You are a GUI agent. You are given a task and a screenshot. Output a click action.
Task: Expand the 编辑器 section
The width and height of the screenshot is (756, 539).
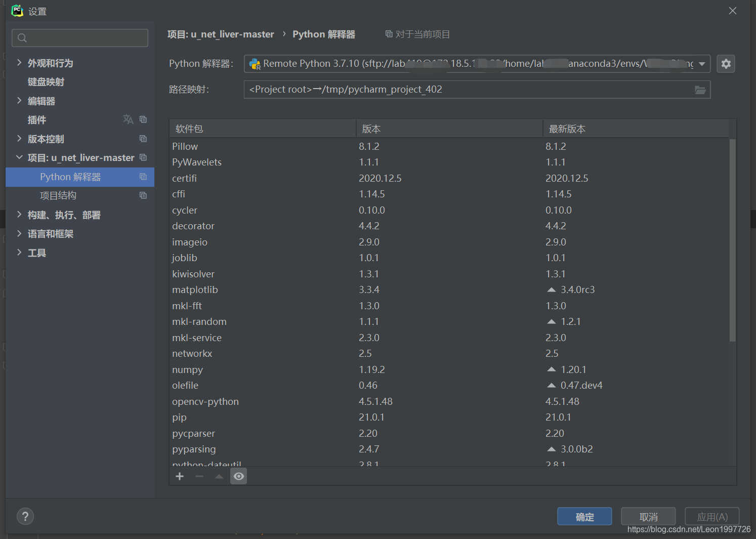click(x=19, y=101)
